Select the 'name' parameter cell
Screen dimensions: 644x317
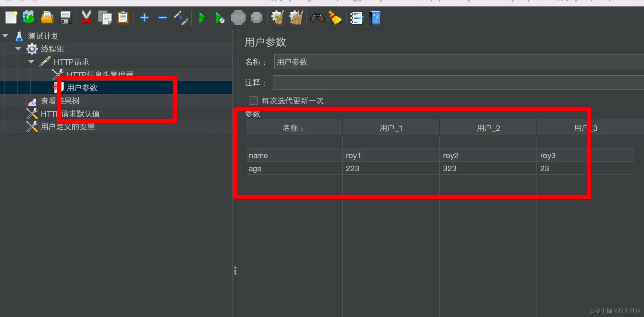[x=294, y=156]
